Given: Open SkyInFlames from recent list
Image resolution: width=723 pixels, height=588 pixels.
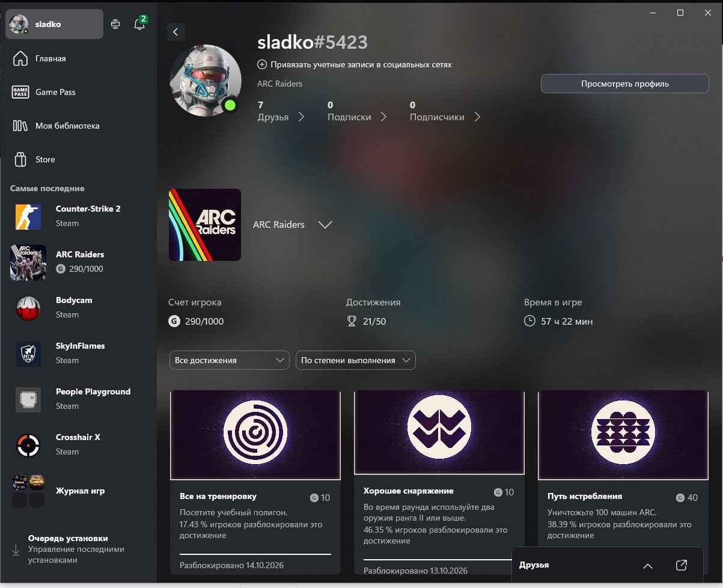Looking at the screenshot, I should [78, 353].
